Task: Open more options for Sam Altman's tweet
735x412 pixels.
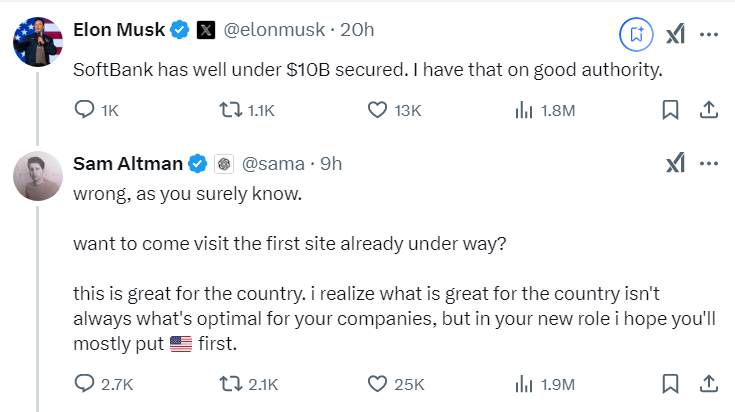Action: (708, 163)
